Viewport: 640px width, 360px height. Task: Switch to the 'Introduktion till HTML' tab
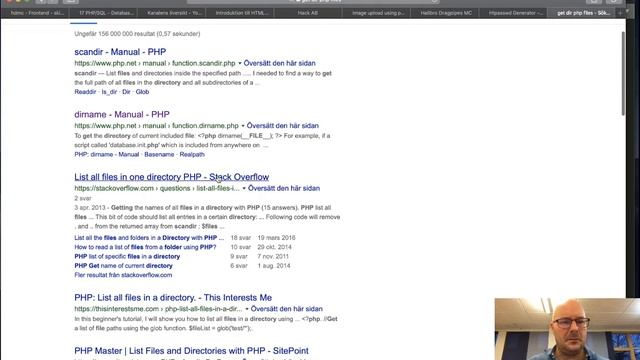click(x=242, y=13)
